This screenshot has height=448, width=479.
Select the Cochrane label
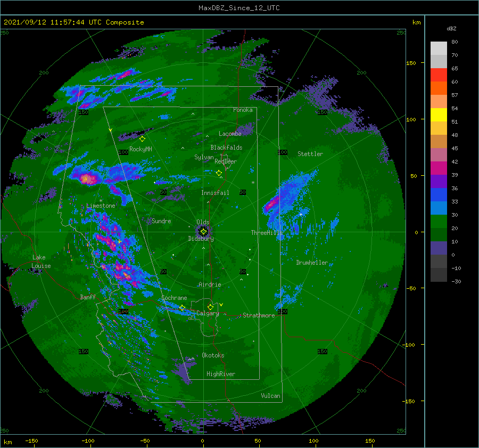(174, 298)
